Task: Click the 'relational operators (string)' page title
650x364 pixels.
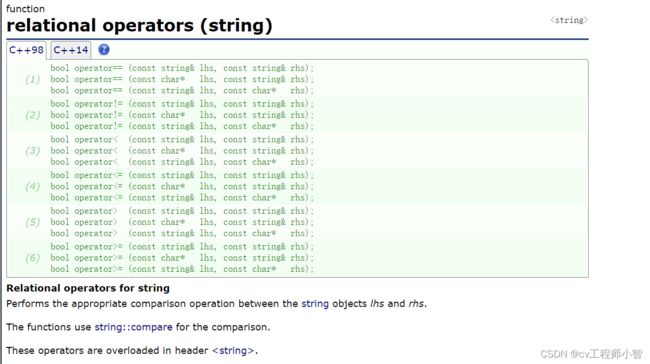Action: 139,25
